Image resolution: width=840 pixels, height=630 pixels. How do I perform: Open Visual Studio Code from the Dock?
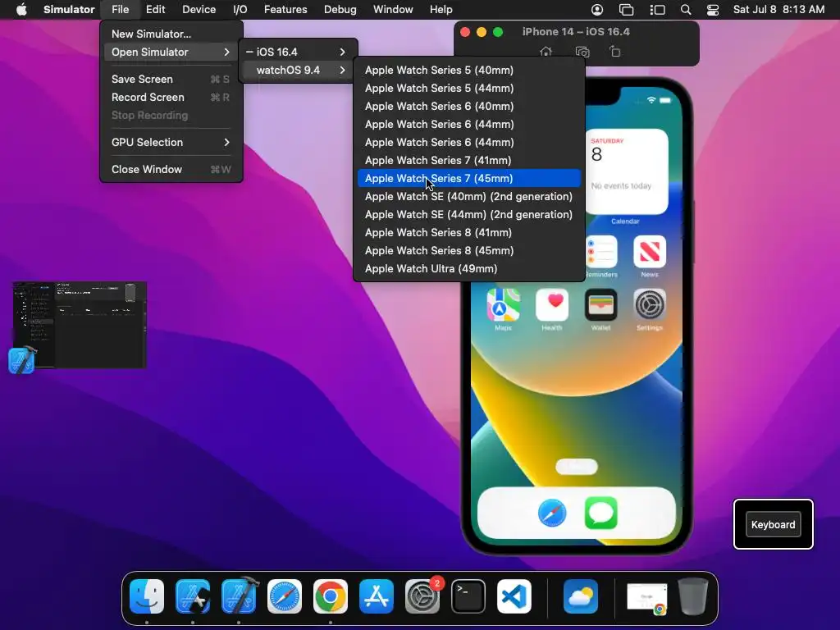click(514, 596)
